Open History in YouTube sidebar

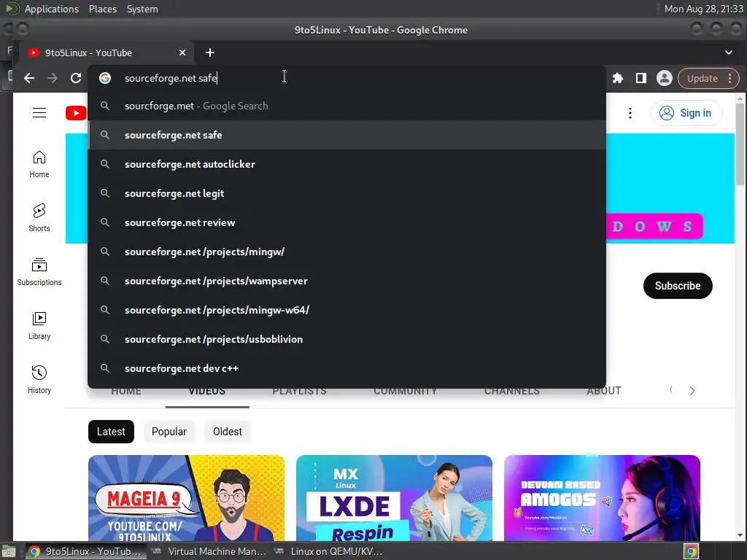click(x=39, y=379)
